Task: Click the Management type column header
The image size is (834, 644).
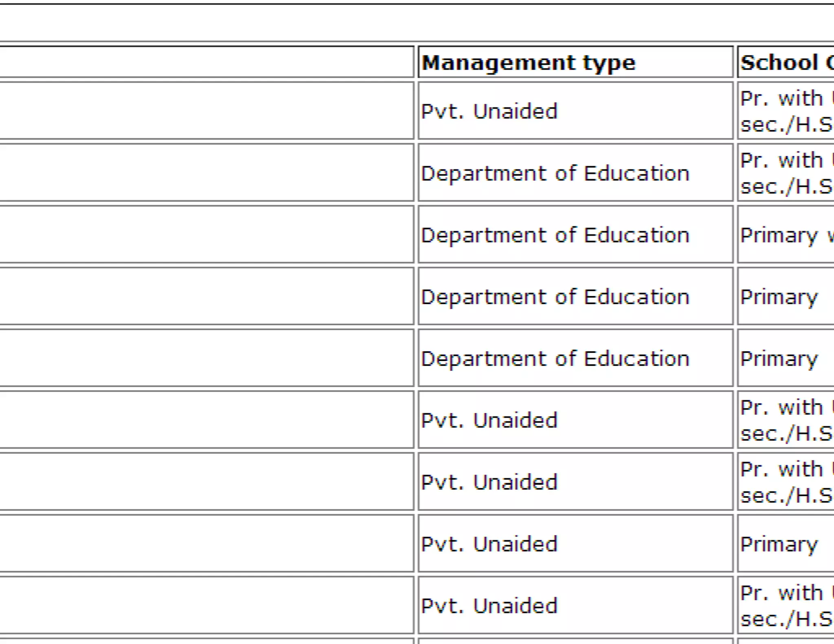Action: pos(528,63)
